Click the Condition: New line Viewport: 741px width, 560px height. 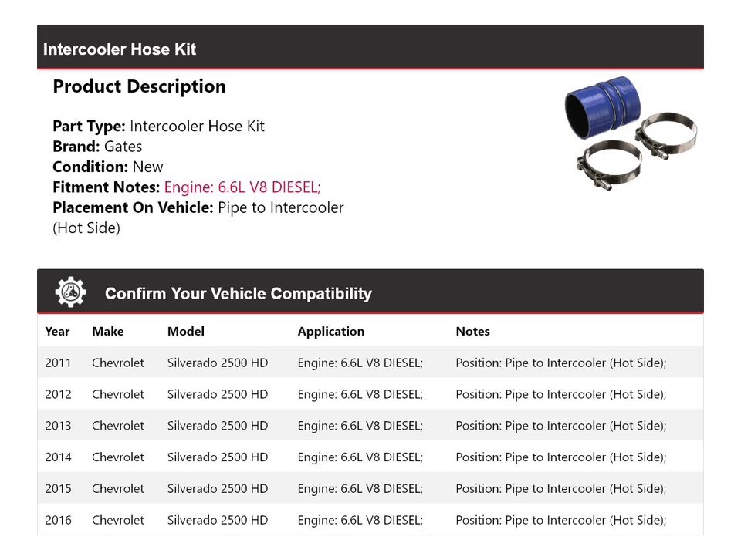108,167
